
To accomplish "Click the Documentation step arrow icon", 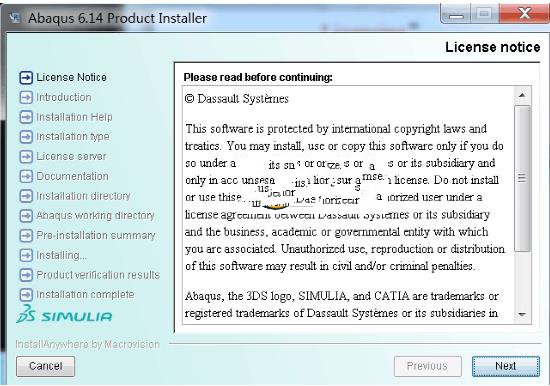I will [26, 177].
